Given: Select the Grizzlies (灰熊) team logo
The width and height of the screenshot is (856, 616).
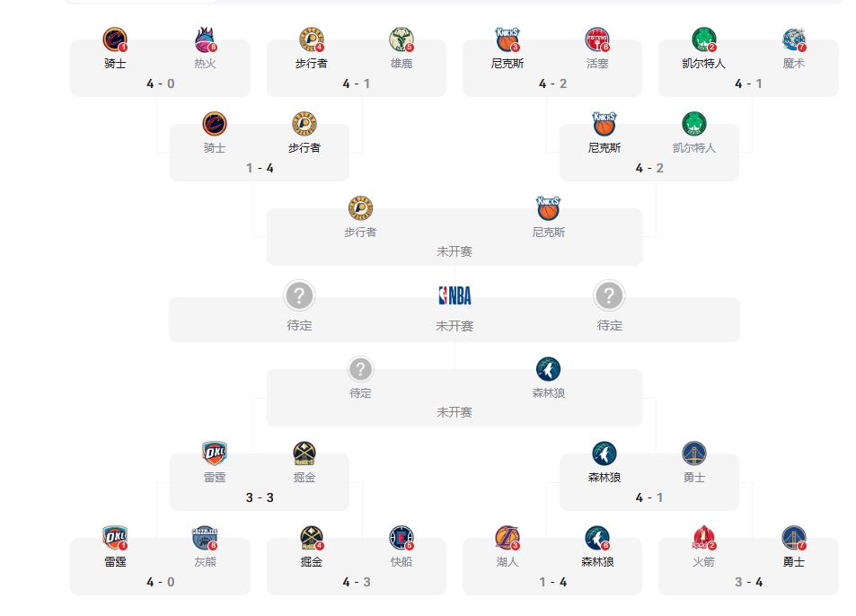Looking at the screenshot, I should tap(206, 539).
